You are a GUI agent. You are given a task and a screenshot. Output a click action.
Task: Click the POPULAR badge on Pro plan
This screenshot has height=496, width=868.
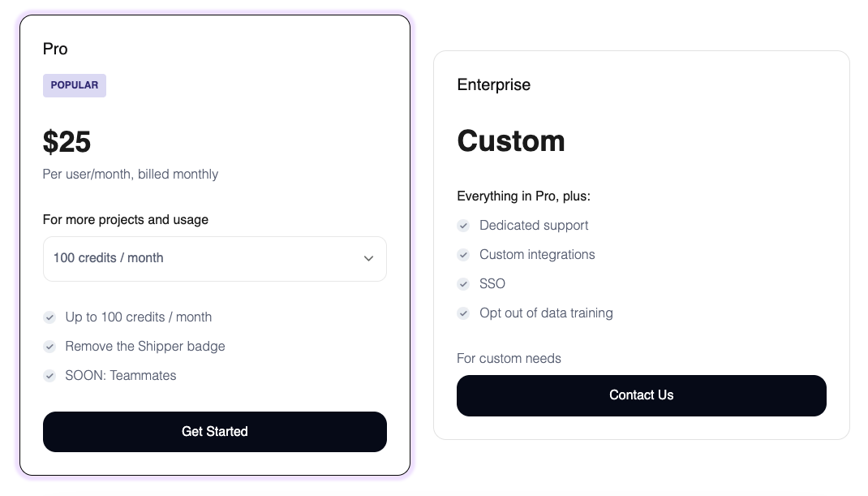75,85
